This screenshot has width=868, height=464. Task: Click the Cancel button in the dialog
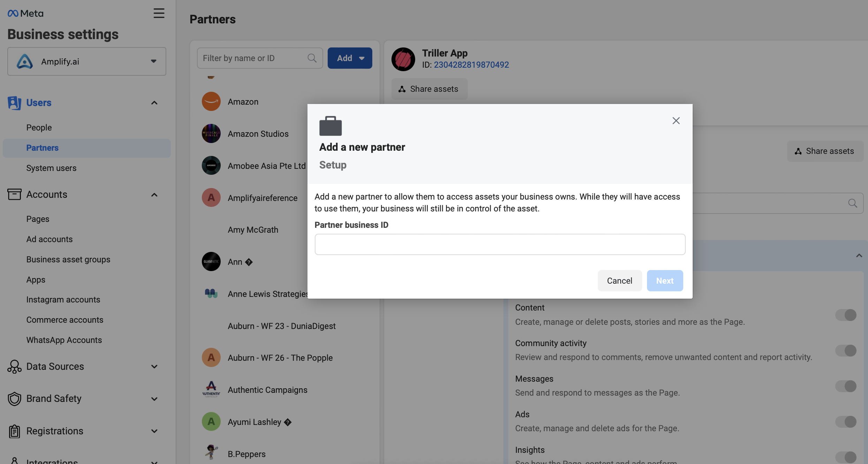pos(619,281)
